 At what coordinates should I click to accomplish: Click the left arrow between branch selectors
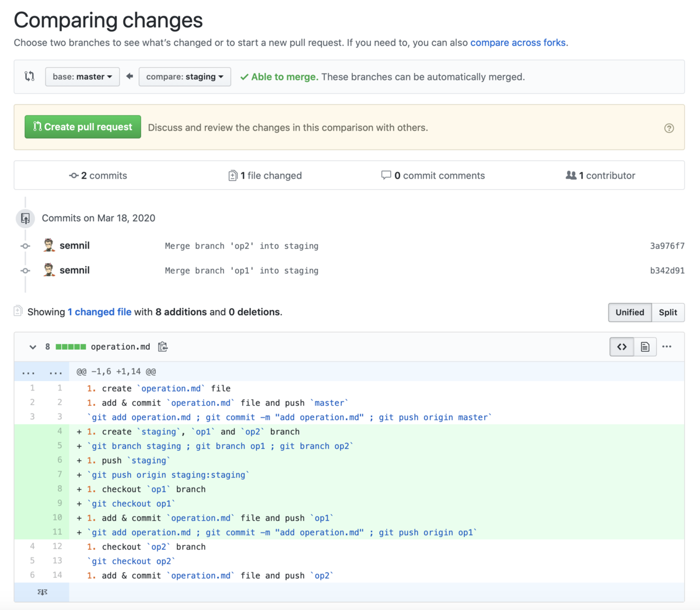[129, 76]
